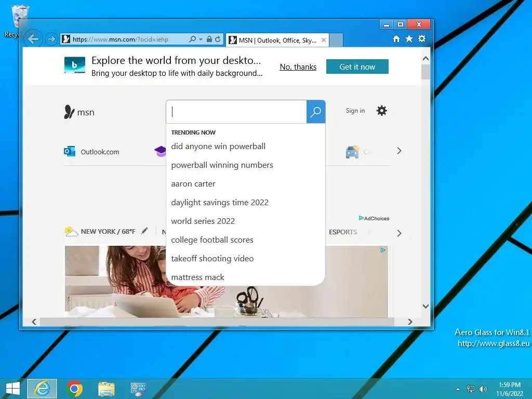Screen dimensions: 532x399
Task: Open the Internet Explorer Tools gear
Action: 422,38
